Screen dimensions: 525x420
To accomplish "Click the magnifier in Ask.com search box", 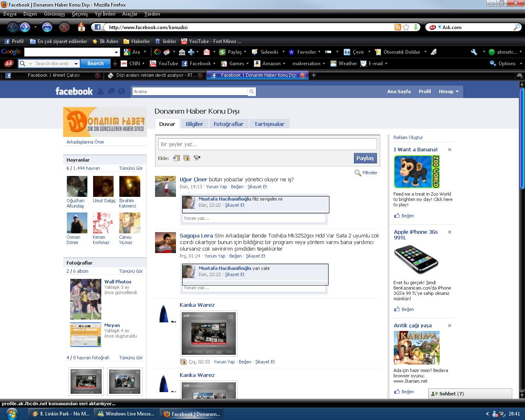I will point(517,27).
